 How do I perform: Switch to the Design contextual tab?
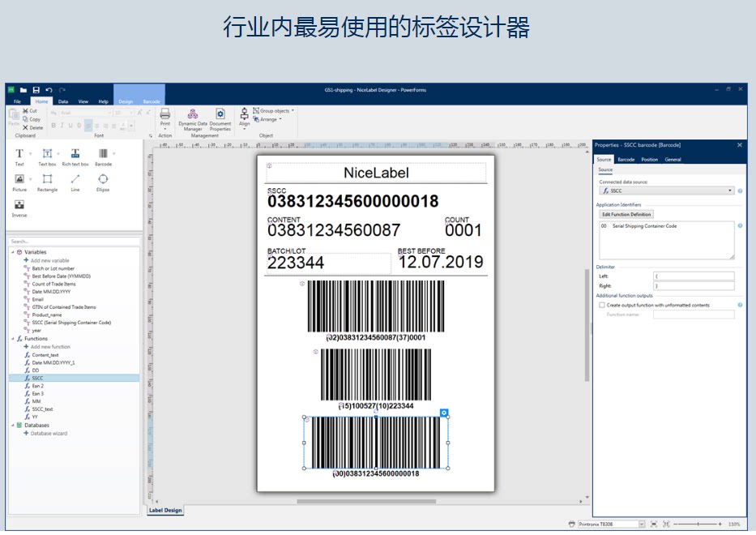pos(126,101)
